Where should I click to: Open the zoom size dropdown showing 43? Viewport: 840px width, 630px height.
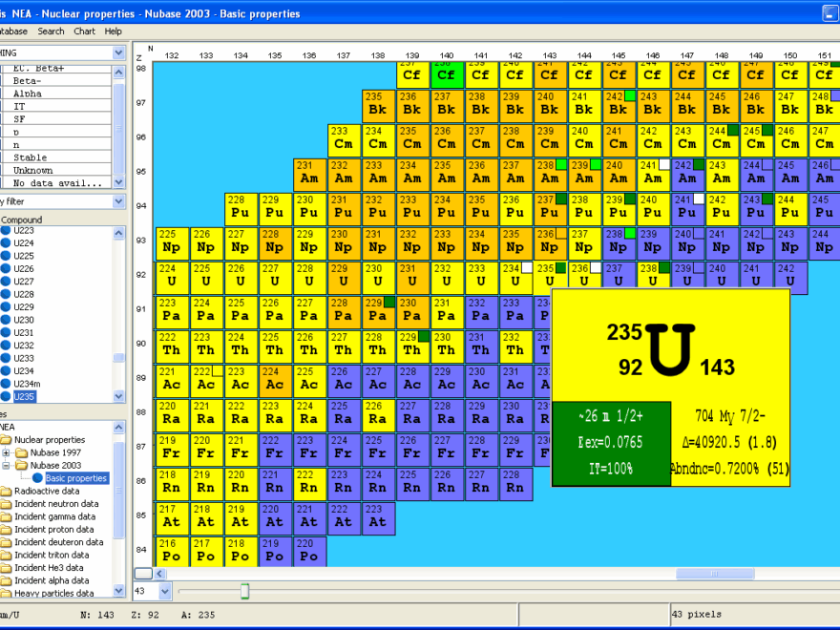(x=164, y=592)
